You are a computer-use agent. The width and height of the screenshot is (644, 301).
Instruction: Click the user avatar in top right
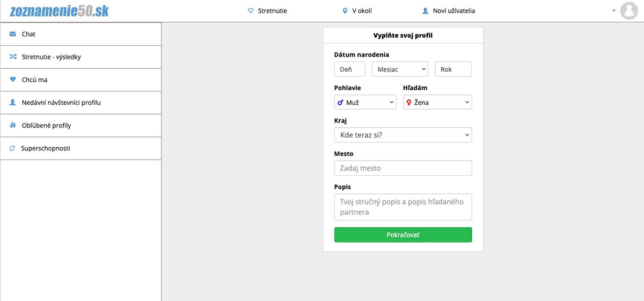628,11
